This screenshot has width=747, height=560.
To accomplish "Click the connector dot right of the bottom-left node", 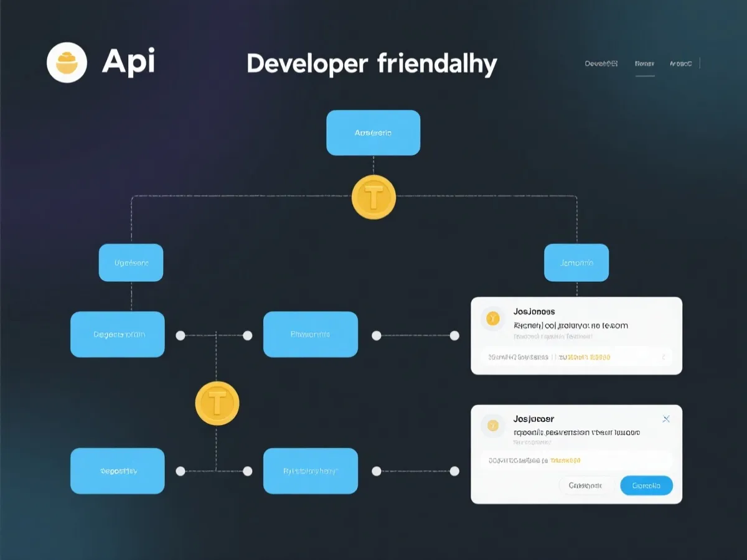I will click(x=181, y=471).
